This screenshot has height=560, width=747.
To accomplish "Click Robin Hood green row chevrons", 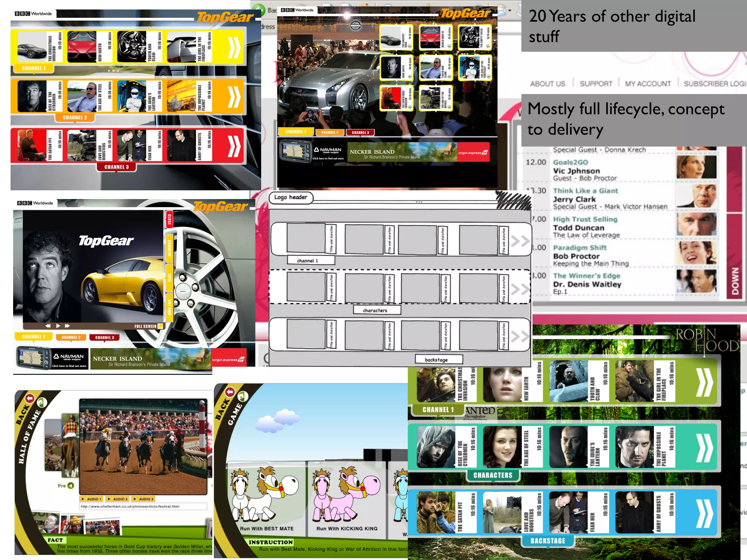I will tap(704, 382).
